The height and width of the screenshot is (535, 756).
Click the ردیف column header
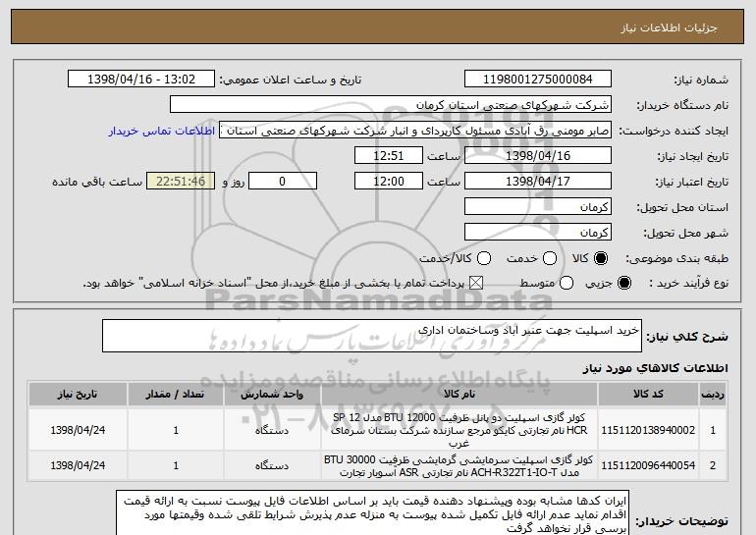click(713, 395)
